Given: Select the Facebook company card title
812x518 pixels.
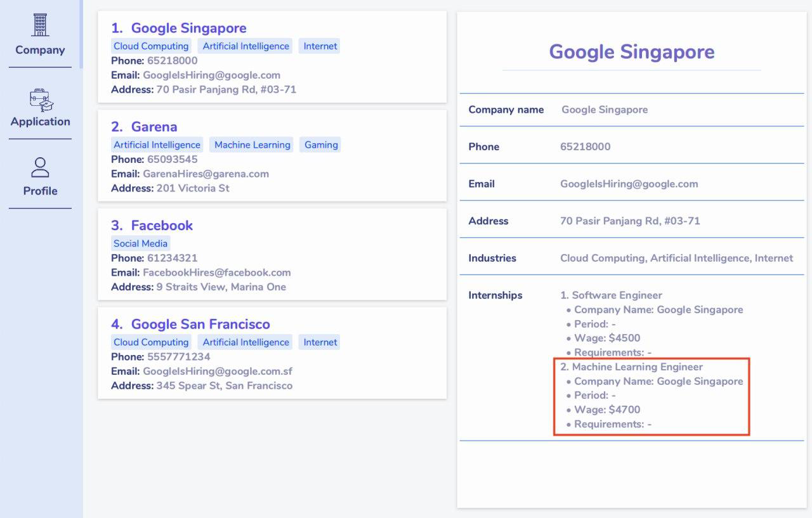Looking at the screenshot, I should click(x=162, y=225).
